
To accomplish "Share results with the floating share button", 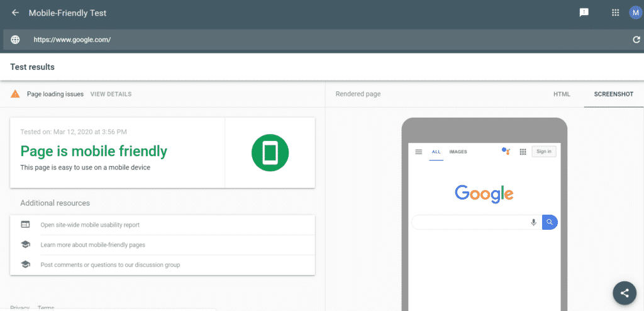I will tap(625, 293).
